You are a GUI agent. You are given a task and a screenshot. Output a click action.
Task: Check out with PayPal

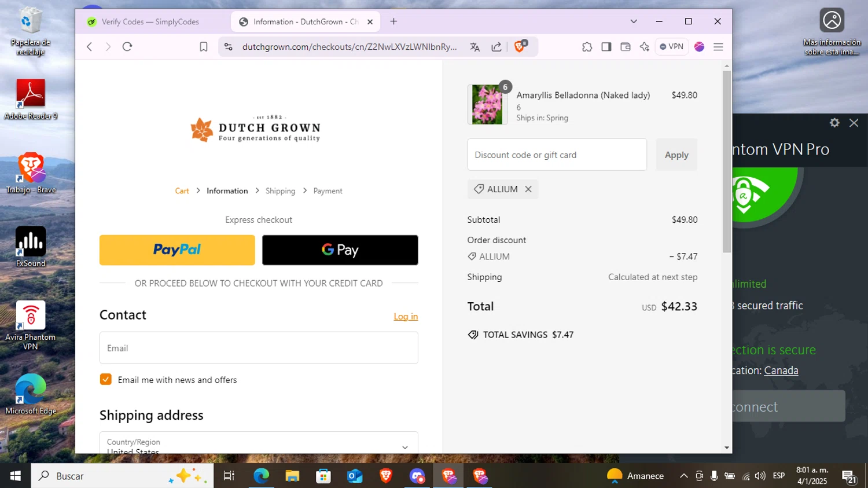(177, 250)
